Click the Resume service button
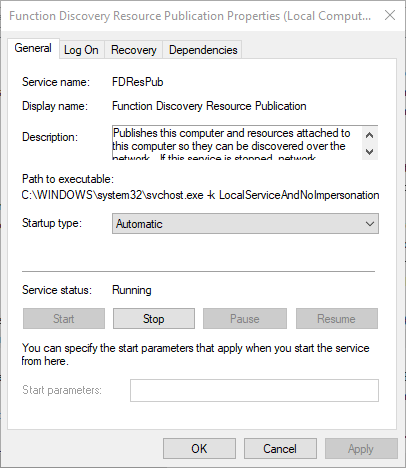 tap(337, 319)
